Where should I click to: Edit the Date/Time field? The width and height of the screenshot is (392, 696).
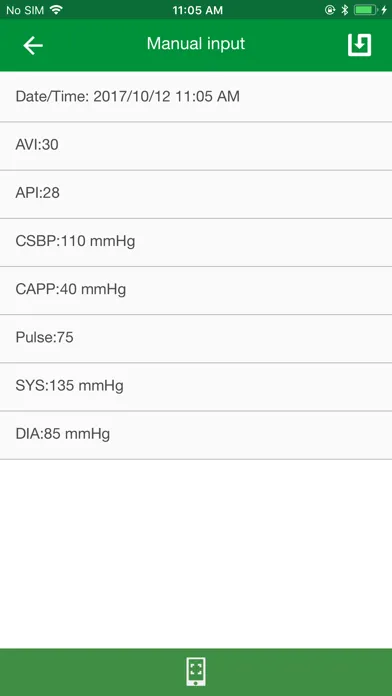coord(196,97)
